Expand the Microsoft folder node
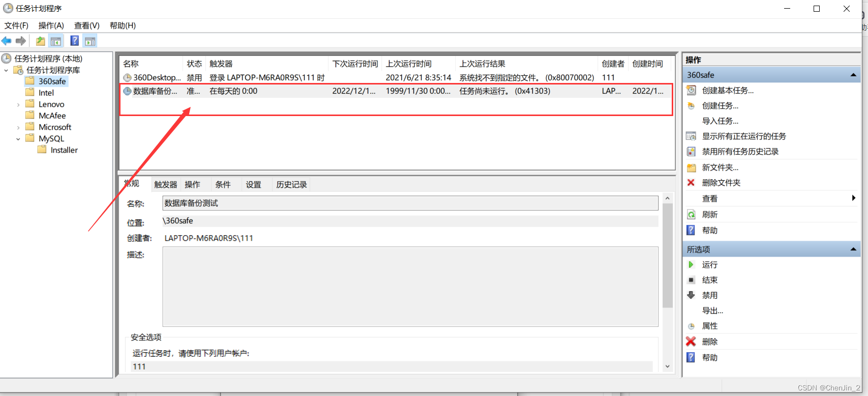The width and height of the screenshot is (868, 396). click(18, 127)
